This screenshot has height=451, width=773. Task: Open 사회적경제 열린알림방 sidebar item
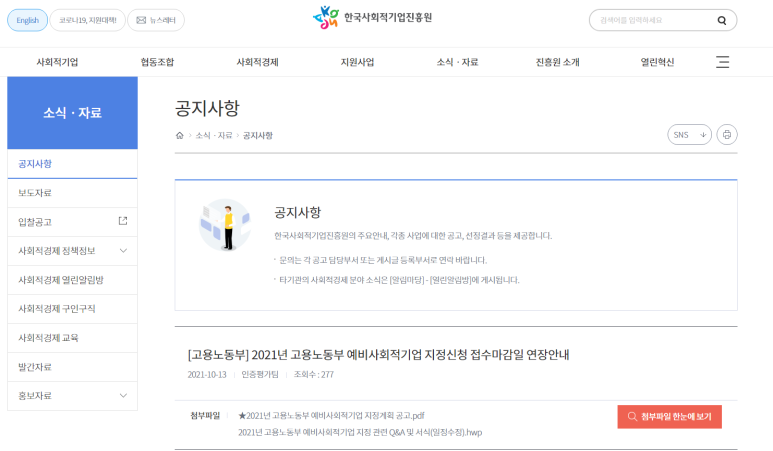[x=72, y=280]
